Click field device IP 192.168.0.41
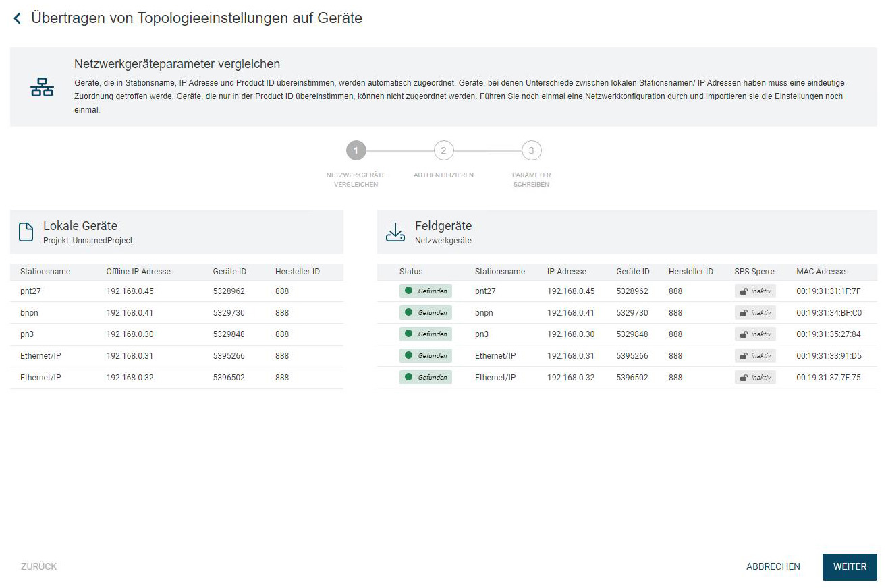This screenshot has height=588, width=886. pyautogui.click(x=571, y=313)
